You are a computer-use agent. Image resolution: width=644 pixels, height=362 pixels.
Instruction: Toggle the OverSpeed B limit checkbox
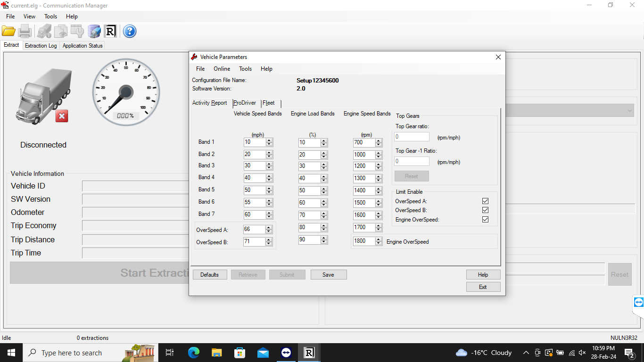485,210
